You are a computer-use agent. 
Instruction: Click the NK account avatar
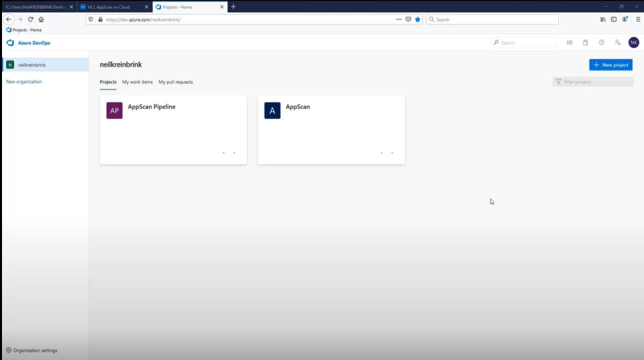coord(634,43)
